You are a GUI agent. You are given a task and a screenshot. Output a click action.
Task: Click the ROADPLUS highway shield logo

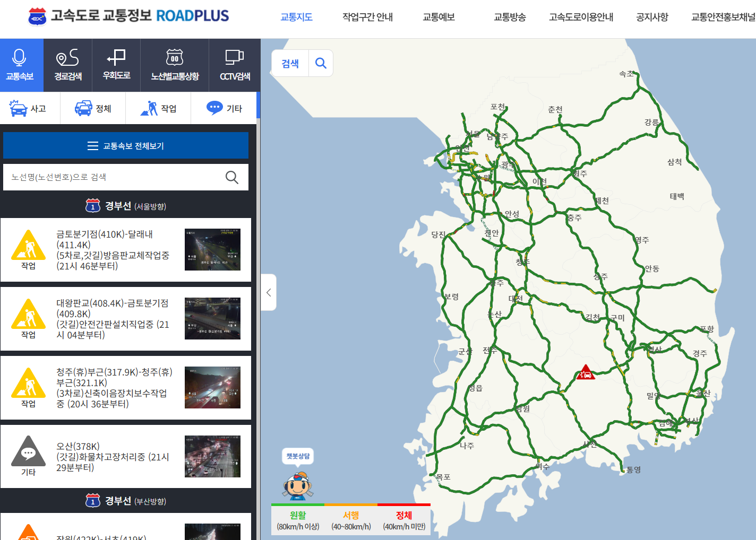point(37,17)
